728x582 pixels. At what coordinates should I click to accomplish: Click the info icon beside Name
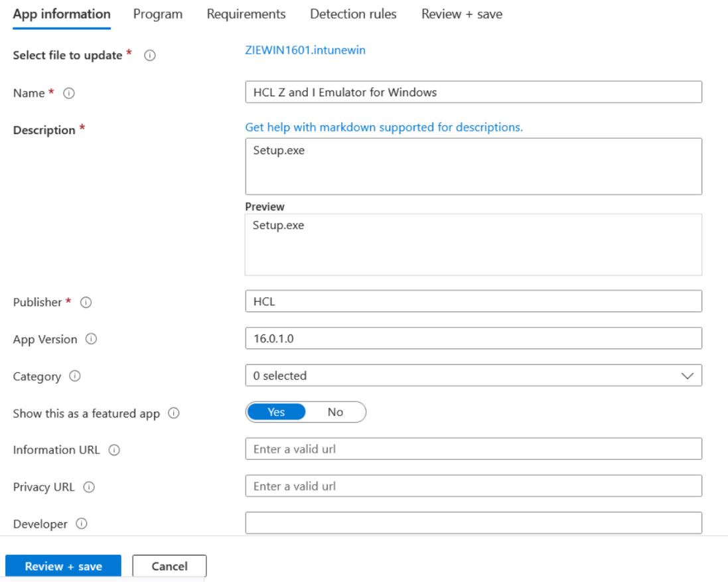[x=68, y=94]
